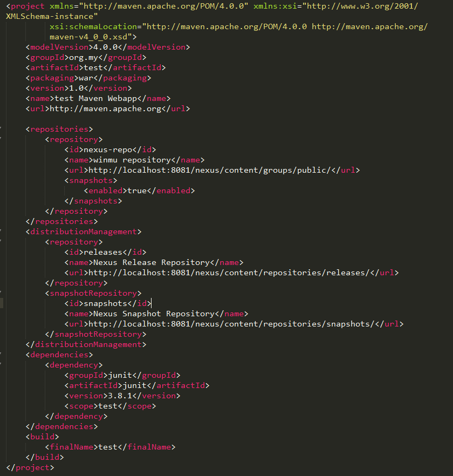This screenshot has width=453, height=476.
Task: Click the id value nexus-repo
Action: click(108, 149)
